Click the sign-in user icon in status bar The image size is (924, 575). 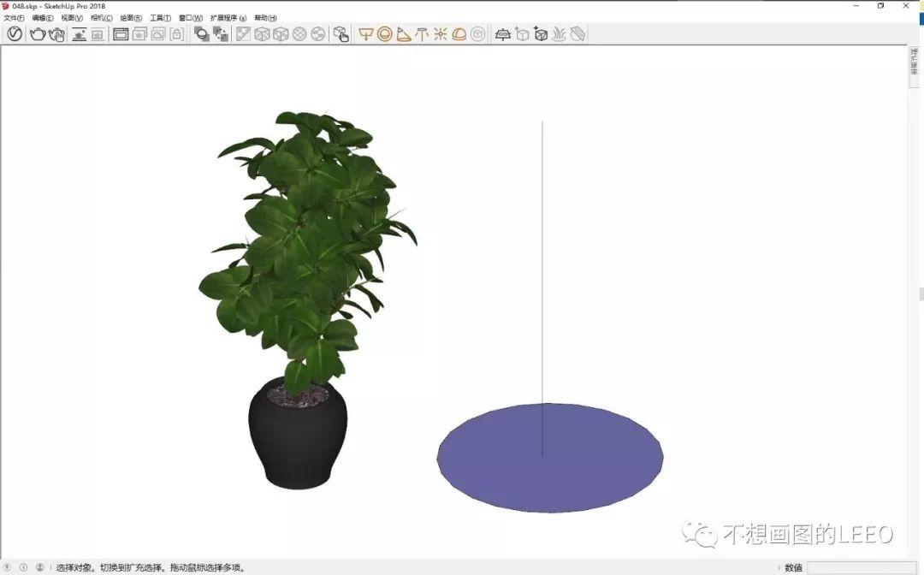pos(40,567)
